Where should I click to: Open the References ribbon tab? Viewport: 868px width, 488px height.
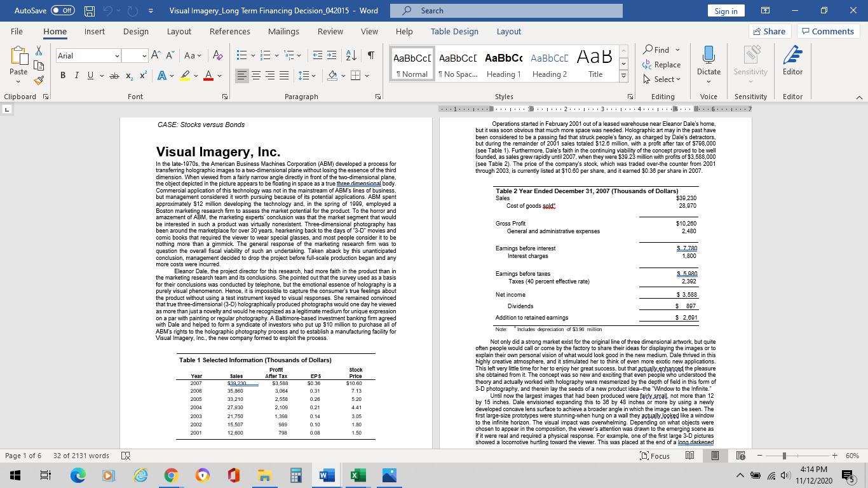pos(229,31)
